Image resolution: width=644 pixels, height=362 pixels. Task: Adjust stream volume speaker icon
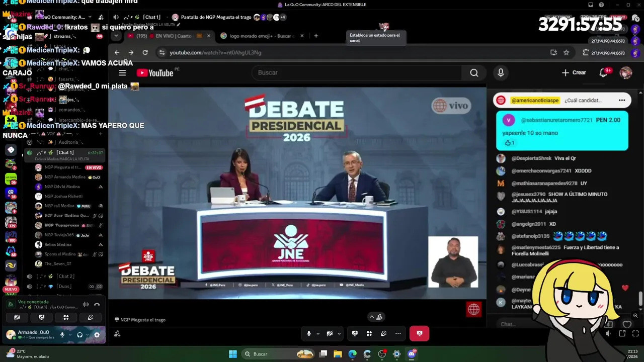tap(608, 333)
